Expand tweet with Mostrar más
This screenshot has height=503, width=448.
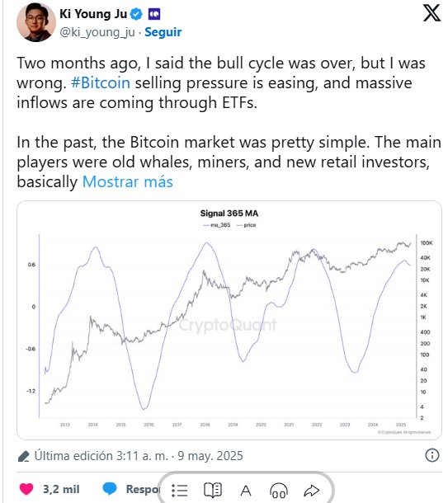(128, 182)
